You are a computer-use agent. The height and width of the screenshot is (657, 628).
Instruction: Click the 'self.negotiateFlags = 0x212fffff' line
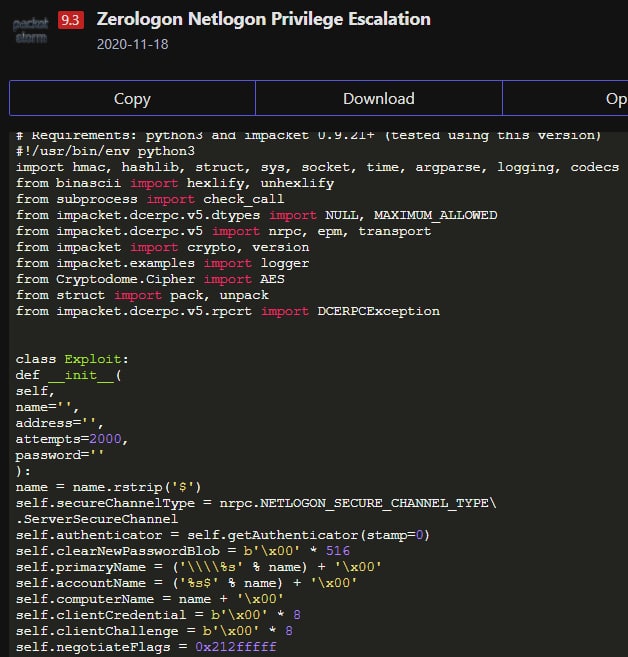pyautogui.click(x=146, y=647)
